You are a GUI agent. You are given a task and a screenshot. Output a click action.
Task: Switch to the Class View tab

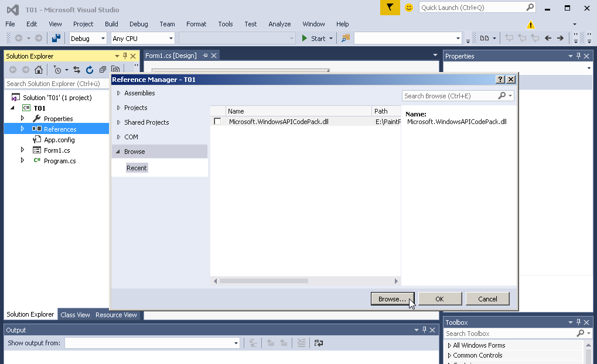[75, 315]
